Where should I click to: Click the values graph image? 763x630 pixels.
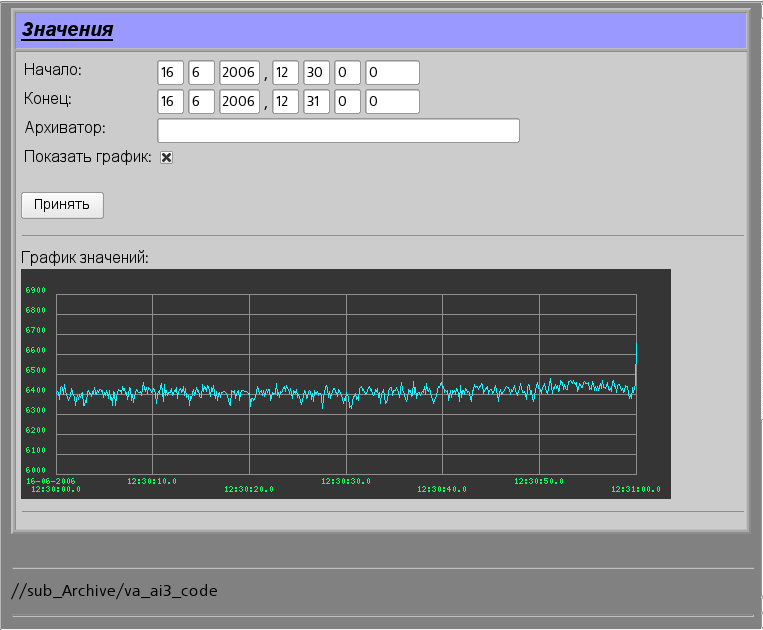345,384
